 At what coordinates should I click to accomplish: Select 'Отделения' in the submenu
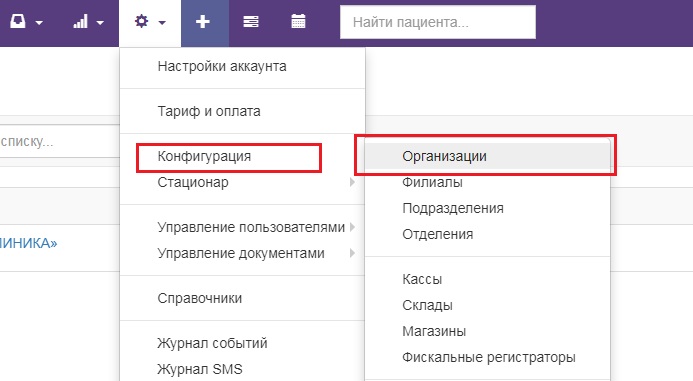[x=438, y=234]
